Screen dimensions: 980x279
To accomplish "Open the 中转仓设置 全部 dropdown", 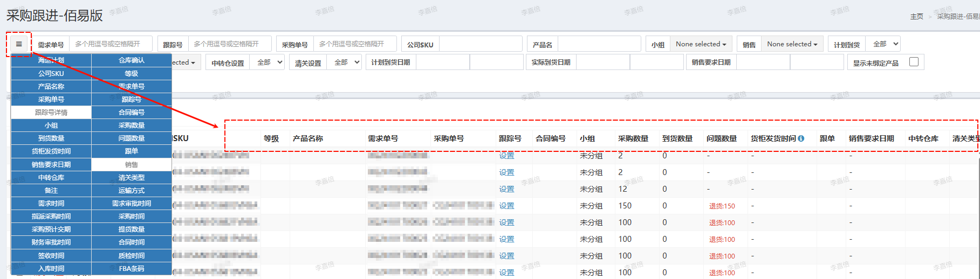I will click(267, 62).
